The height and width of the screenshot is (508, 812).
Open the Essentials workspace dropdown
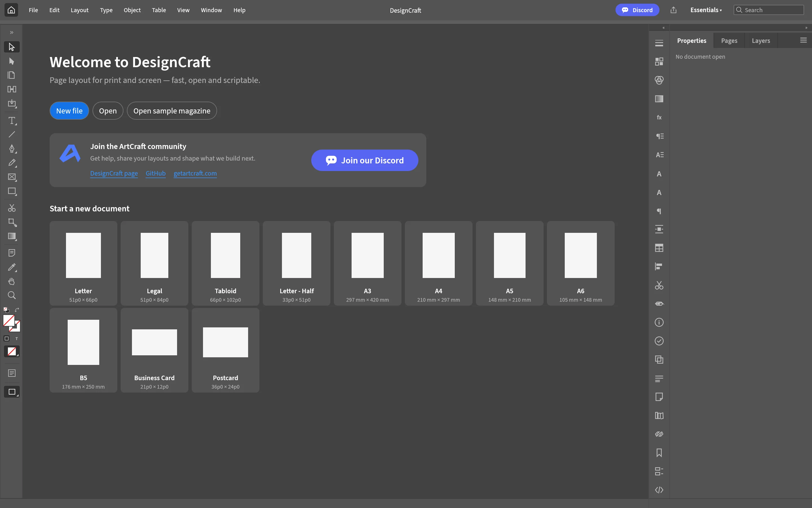coord(706,10)
